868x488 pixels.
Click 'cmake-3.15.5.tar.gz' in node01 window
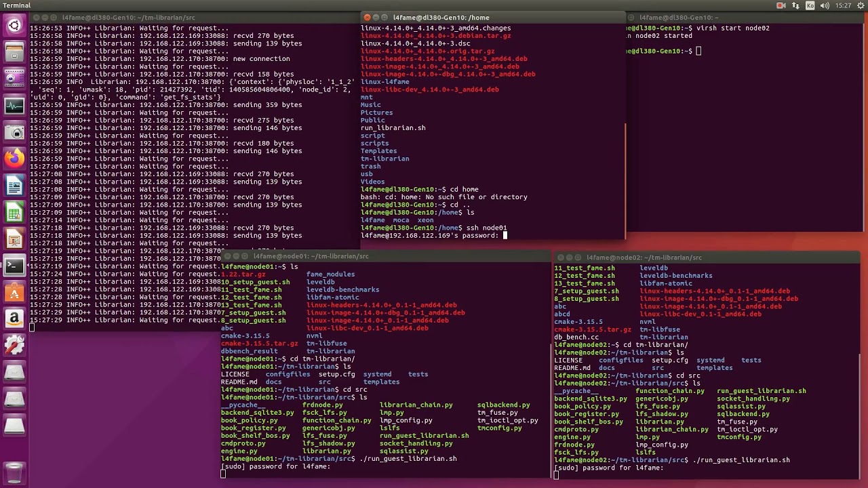(260, 344)
